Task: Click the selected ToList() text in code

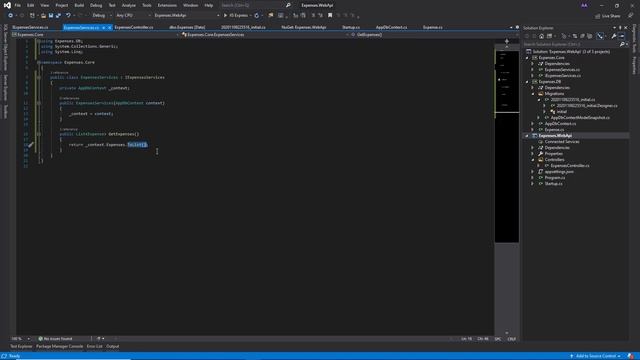Action: click(x=137, y=145)
